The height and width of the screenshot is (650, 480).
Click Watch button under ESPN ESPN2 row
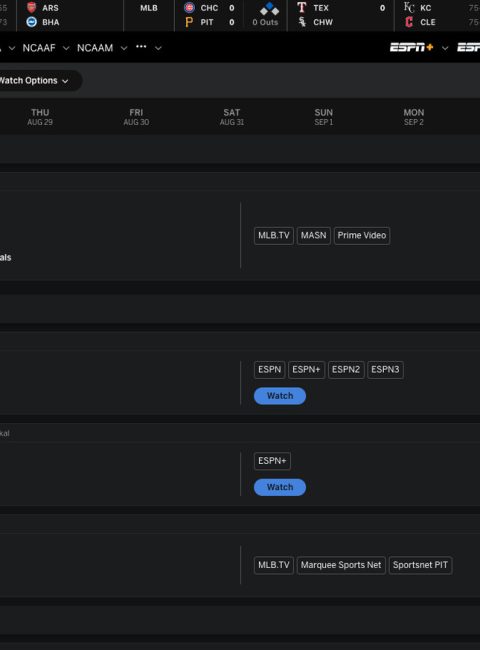tap(280, 396)
